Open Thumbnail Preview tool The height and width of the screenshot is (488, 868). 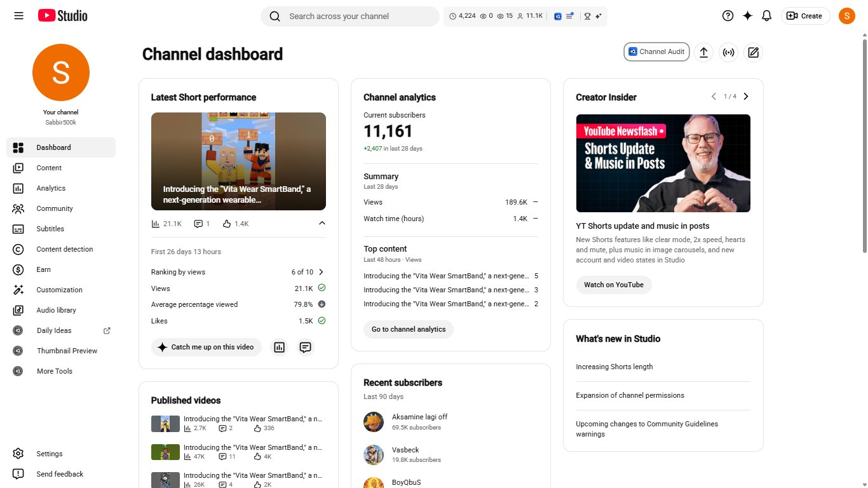point(61,351)
